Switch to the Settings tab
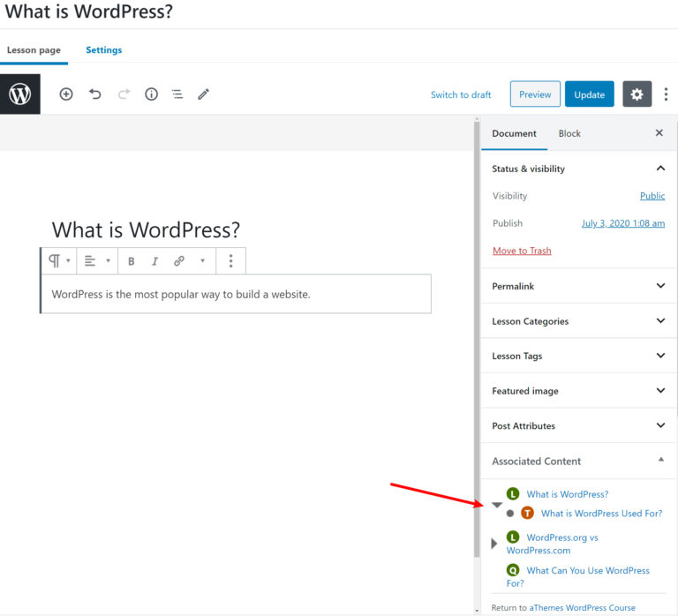678x616 pixels. 103,50
